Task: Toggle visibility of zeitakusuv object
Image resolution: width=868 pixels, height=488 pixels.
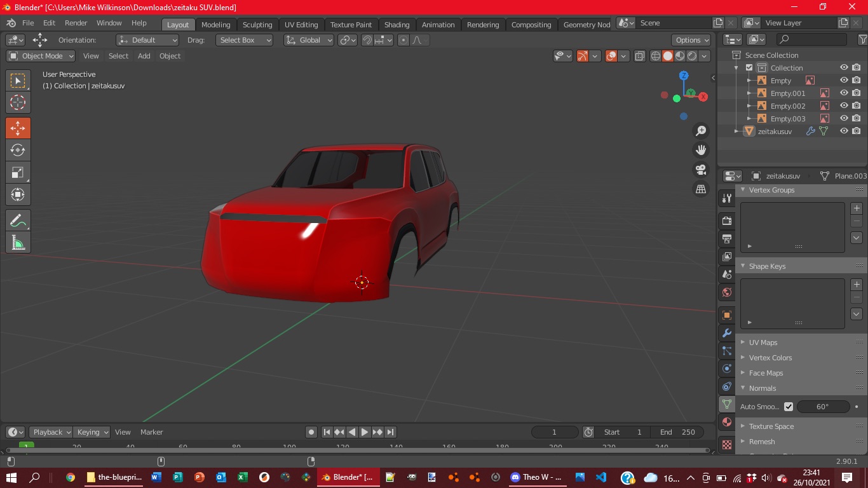Action: click(x=844, y=132)
